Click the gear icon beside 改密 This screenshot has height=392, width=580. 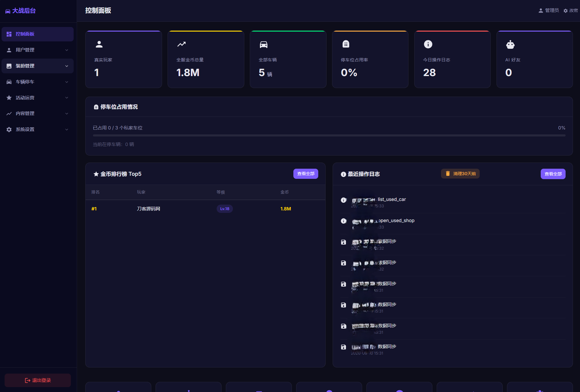pos(566,11)
